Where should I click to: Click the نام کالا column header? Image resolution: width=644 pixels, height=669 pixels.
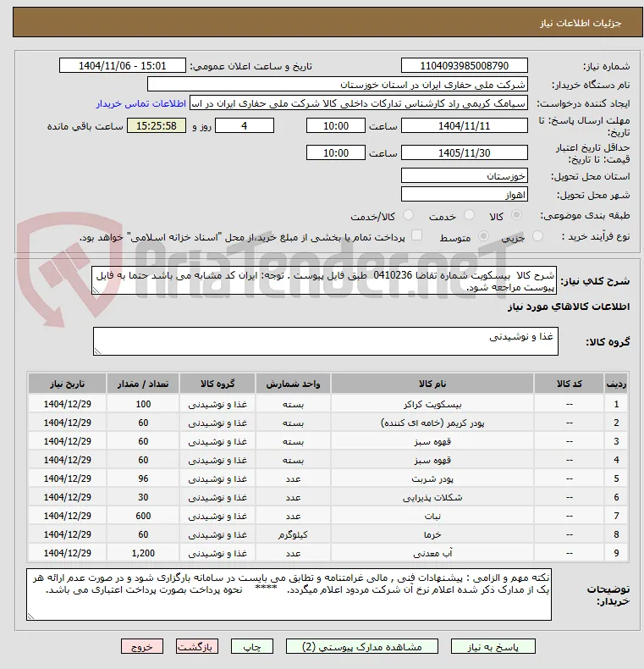click(x=432, y=384)
